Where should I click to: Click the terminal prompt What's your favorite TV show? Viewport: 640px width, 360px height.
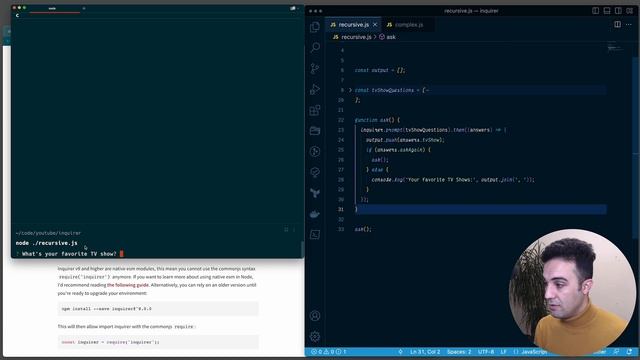[x=69, y=254]
